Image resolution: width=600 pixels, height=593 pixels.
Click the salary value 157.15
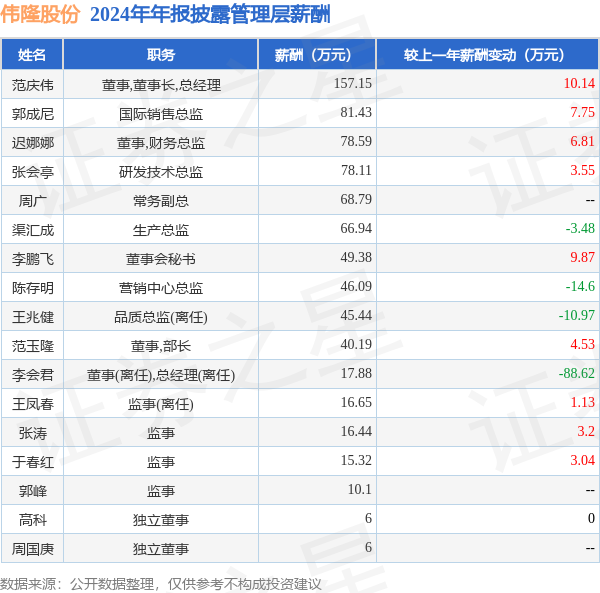(x=352, y=83)
